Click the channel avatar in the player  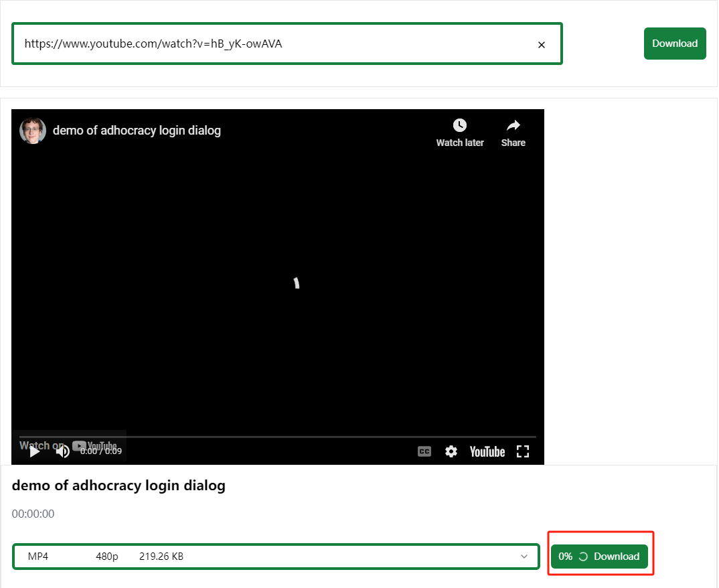32,131
